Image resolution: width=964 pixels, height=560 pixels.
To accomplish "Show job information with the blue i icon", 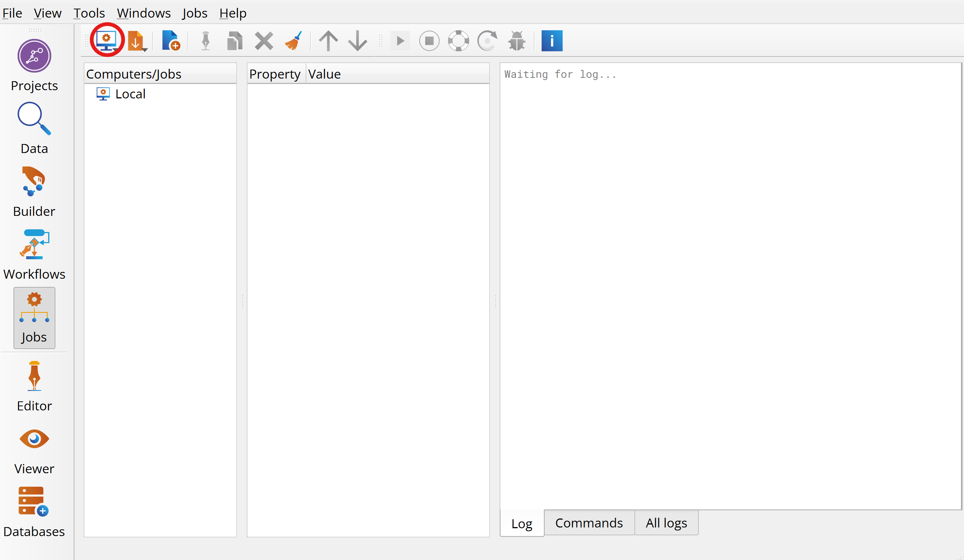I will coord(552,40).
